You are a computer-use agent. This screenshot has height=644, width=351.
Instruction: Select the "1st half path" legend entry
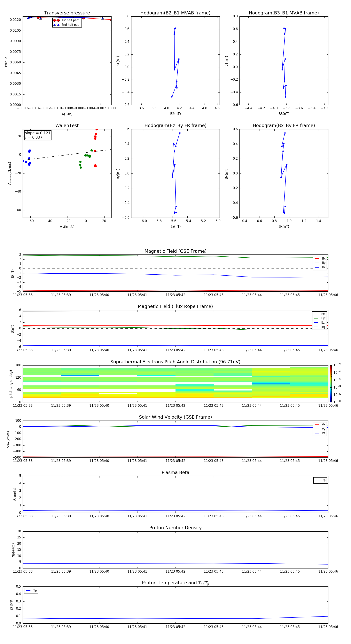[67, 20]
